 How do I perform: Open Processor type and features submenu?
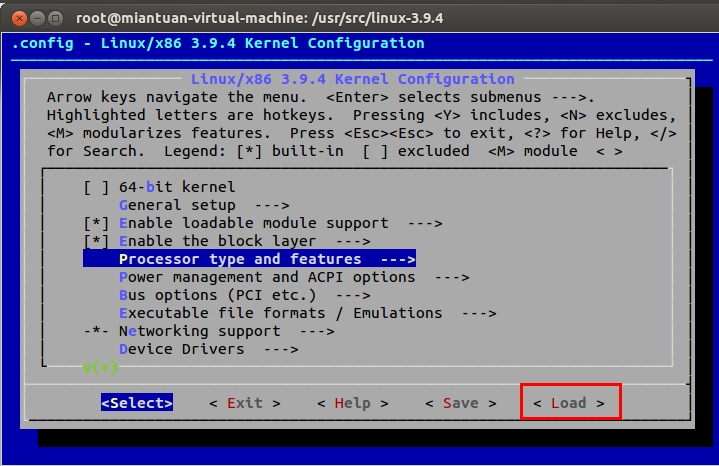tap(249, 259)
